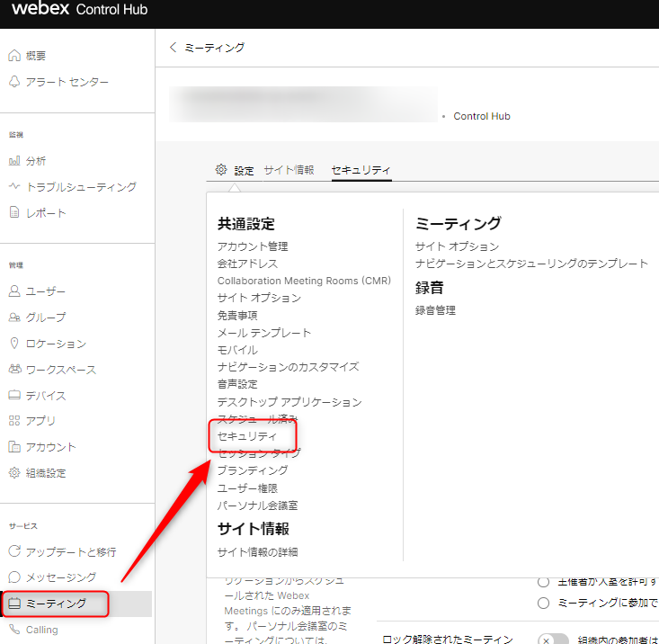
Task: Click the グループ people icon
Action: pyautogui.click(x=14, y=318)
